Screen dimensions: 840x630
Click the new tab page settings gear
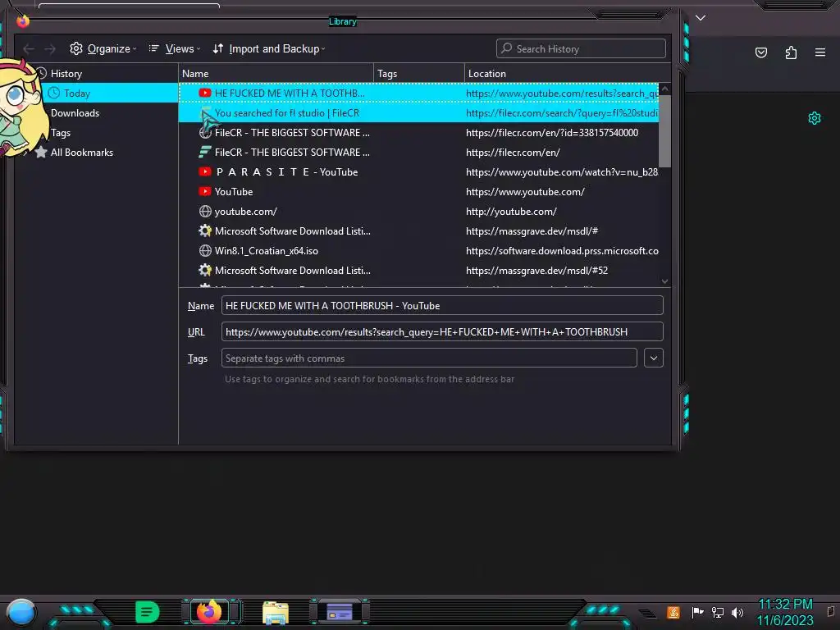(x=815, y=118)
